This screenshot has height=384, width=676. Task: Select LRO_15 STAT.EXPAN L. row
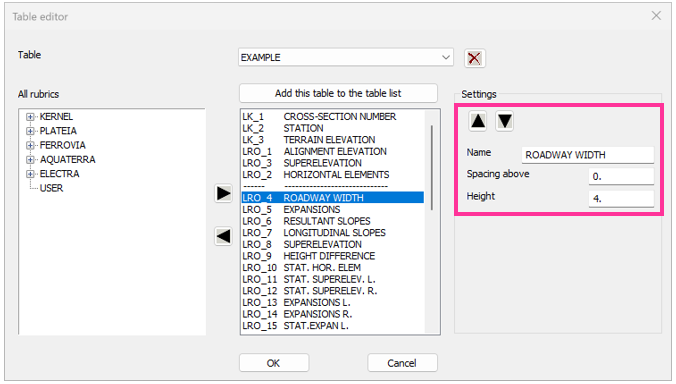pyautogui.click(x=332, y=326)
